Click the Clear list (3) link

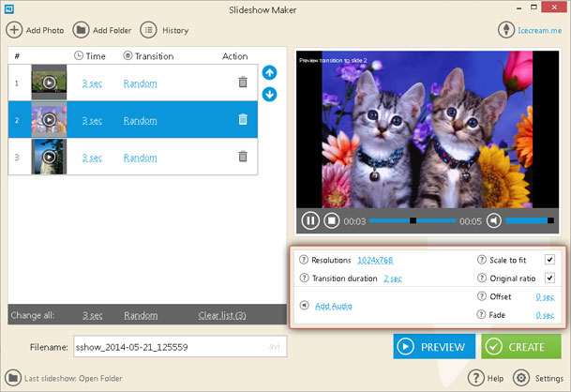(x=222, y=315)
